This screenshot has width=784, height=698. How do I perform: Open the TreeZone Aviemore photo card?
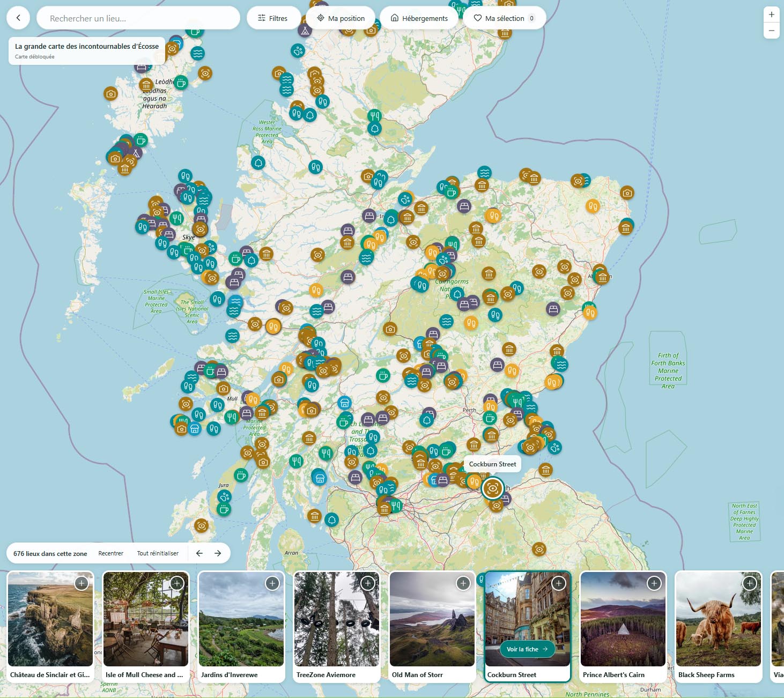(337, 619)
